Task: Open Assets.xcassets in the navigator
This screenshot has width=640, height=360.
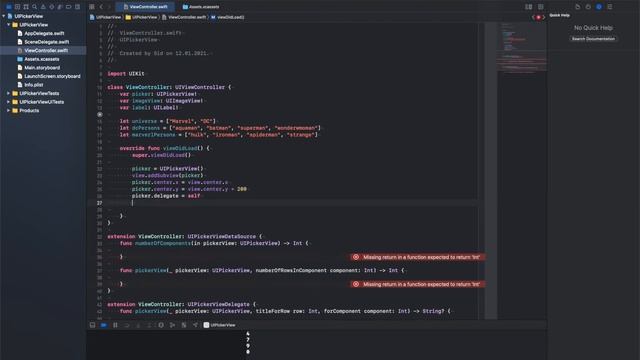Action: pos(43,59)
